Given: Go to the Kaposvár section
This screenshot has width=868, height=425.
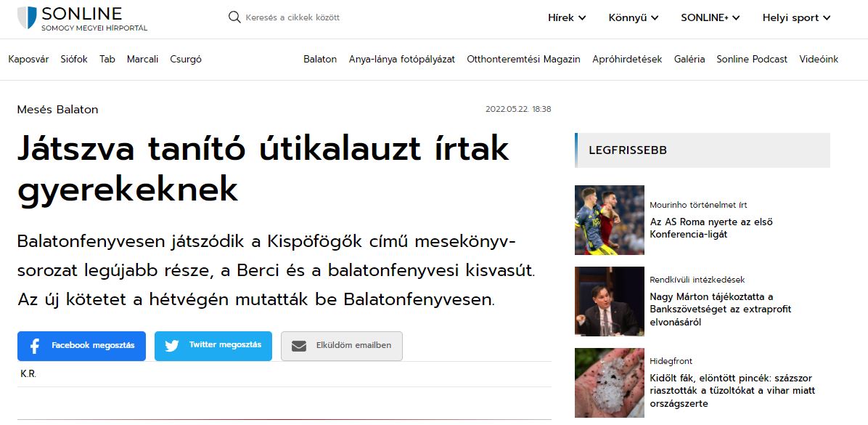Looking at the screenshot, I should (x=29, y=60).
